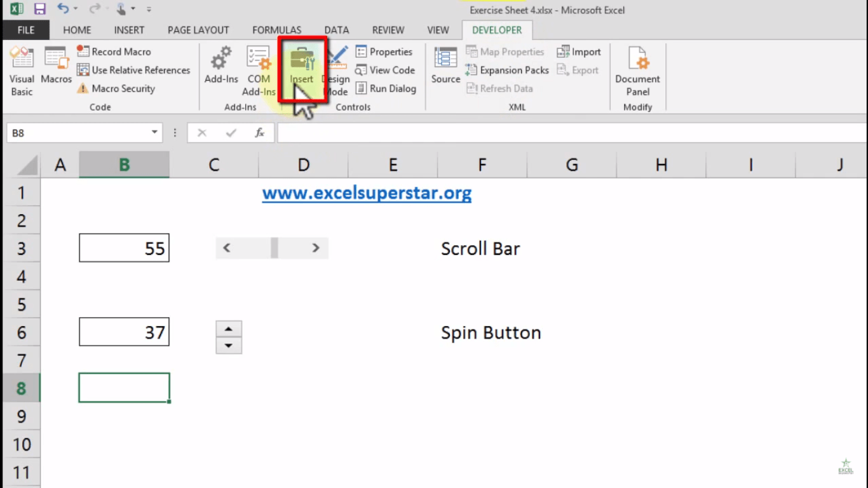Viewport: 868px width, 488px height.
Task: Click the scroll bar right arrow
Action: (x=316, y=248)
